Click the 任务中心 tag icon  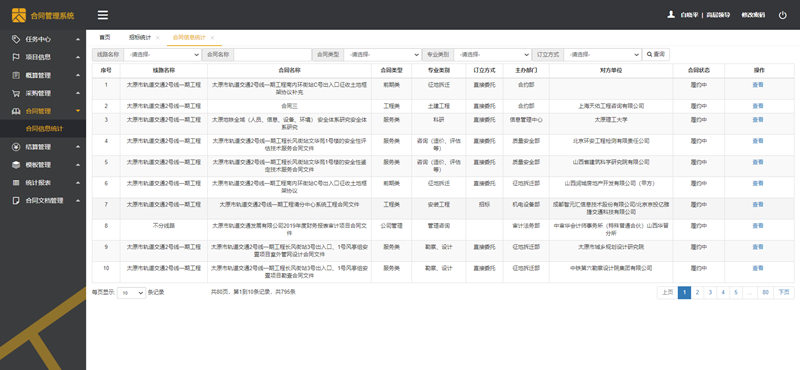point(16,39)
